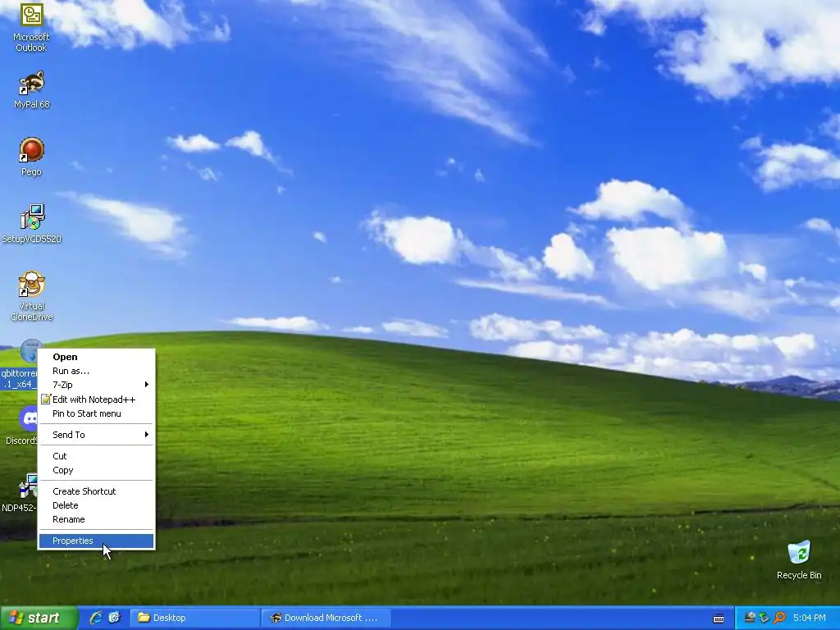Click the second Quick Launch browser icon
The image size is (840, 630).
pyautogui.click(x=115, y=618)
